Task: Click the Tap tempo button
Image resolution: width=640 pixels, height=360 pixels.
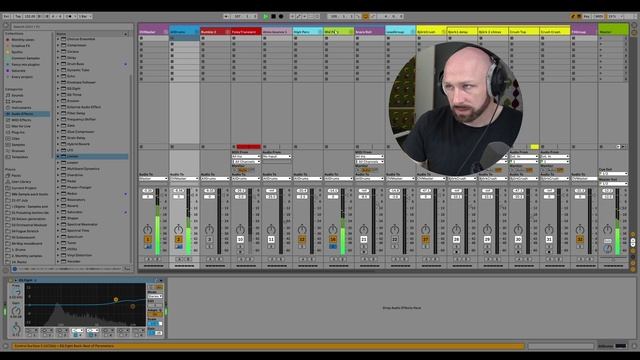Action: 18,16
